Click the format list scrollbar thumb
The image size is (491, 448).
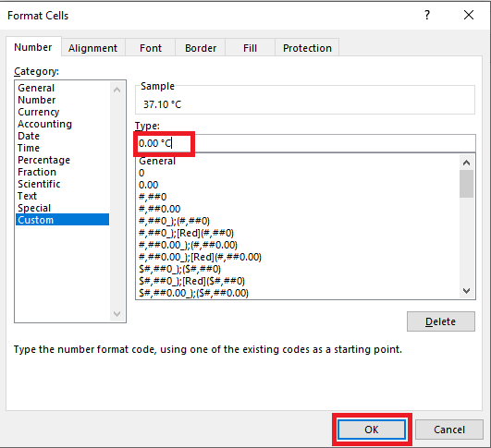[466, 184]
